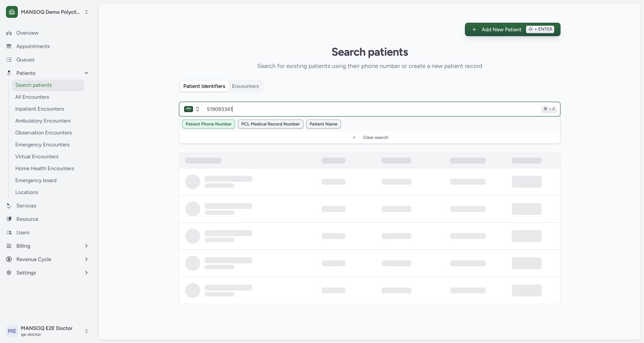Click the Revenue Cycle dollar icon
Image resolution: width=644 pixels, height=343 pixels.
(x=9, y=259)
